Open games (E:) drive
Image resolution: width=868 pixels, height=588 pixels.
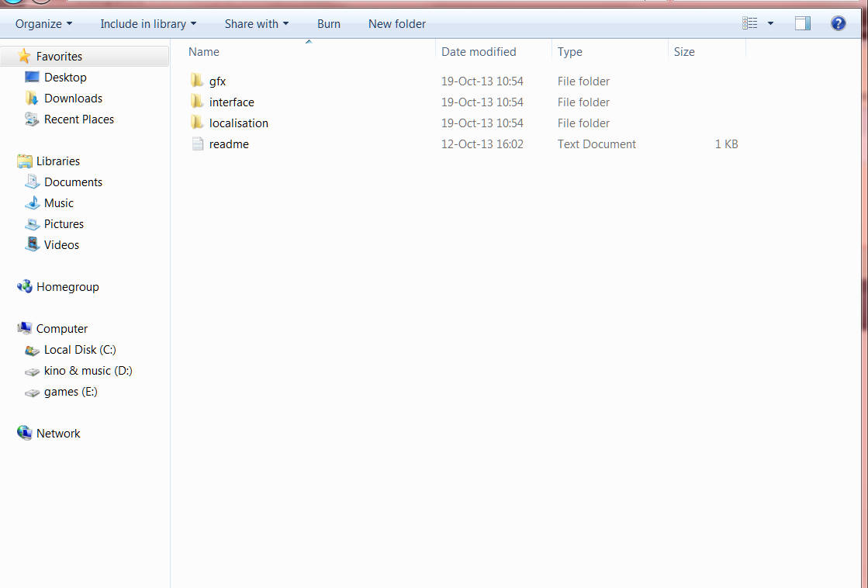[71, 392]
